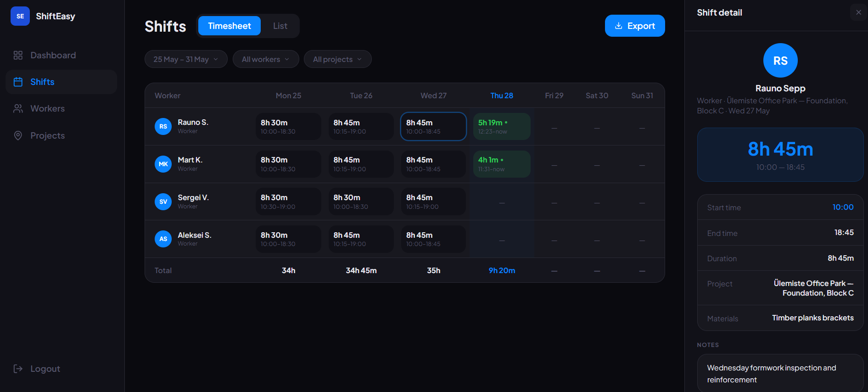868x392 pixels.
Task: Click the Sat 30 column header
Action: pos(597,95)
